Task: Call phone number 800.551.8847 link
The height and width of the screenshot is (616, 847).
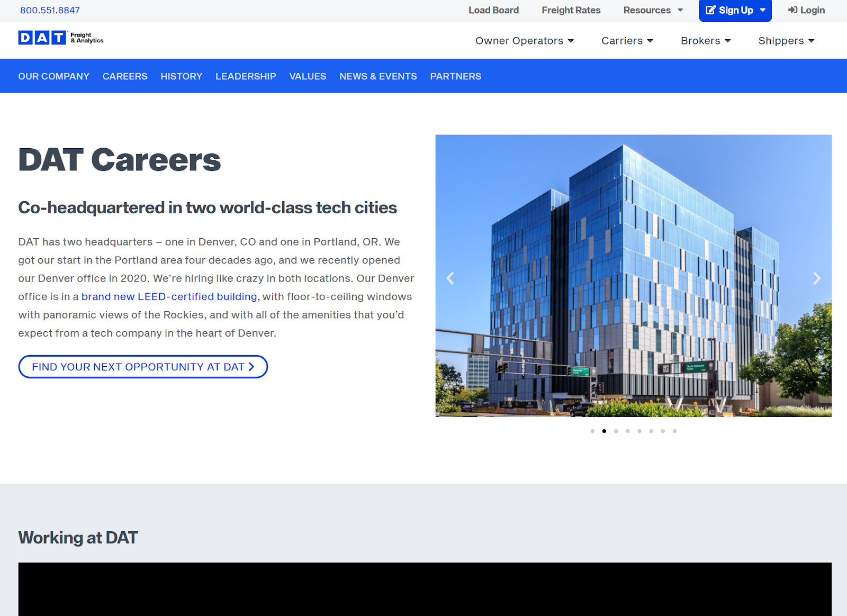Action: 50,10
